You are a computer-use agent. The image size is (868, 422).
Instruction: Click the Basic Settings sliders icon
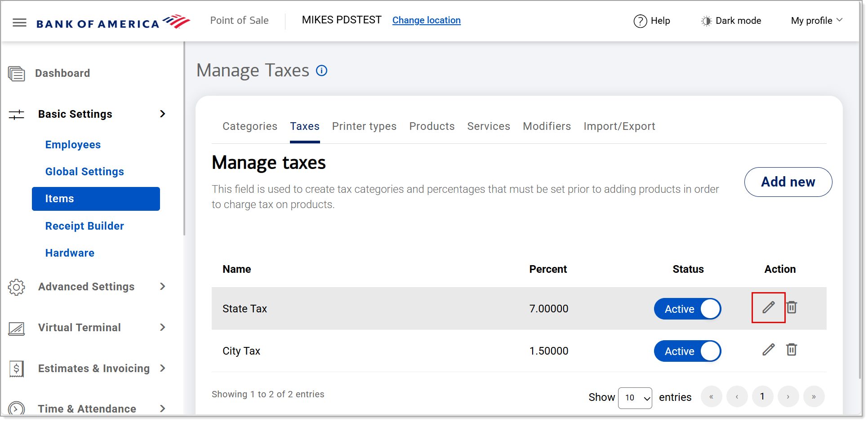point(17,115)
